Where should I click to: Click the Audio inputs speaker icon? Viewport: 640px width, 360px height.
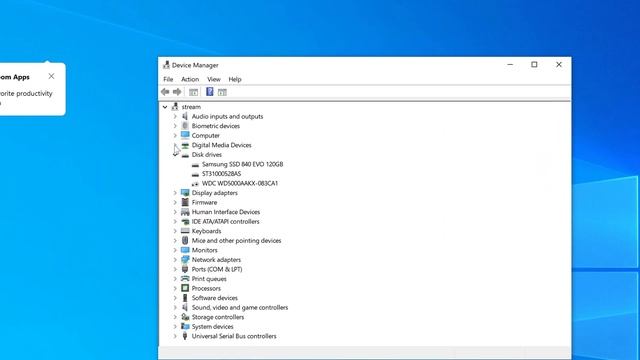coord(185,116)
